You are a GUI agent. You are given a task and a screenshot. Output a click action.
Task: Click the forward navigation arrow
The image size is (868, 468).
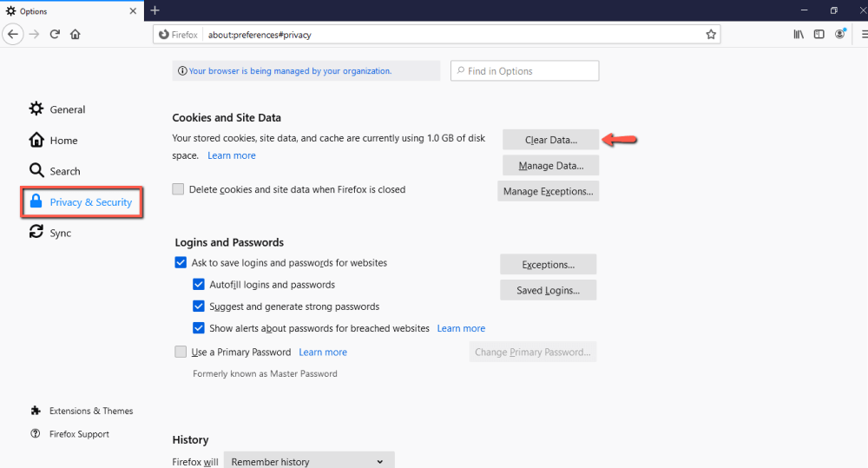[35, 35]
